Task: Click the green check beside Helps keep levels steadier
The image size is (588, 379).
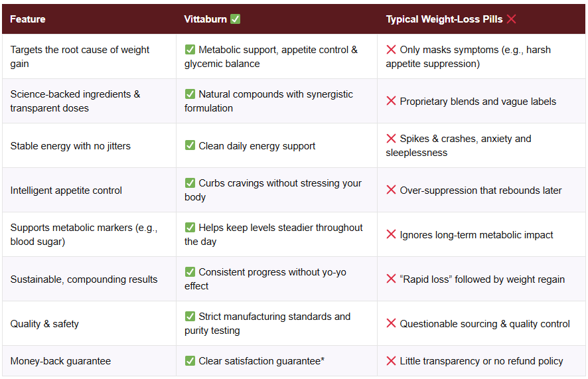Action: 190,228
